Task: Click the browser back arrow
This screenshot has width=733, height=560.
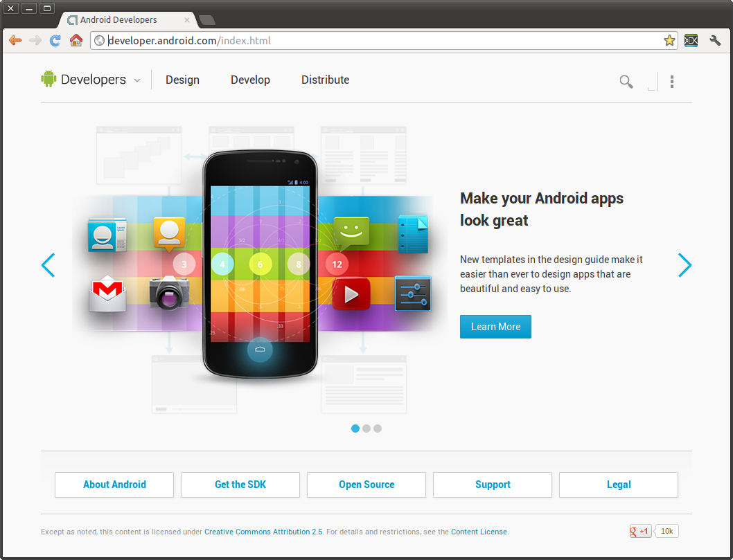Action: tap(15, 41)
